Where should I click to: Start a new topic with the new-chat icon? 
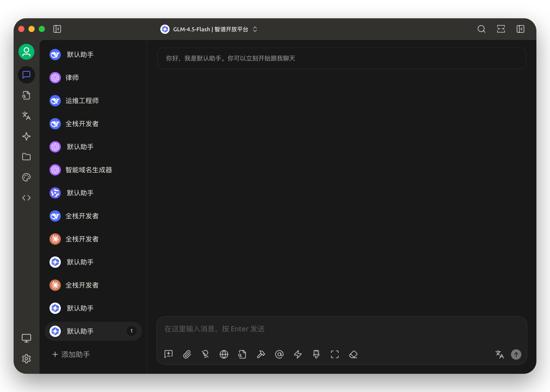169,354
